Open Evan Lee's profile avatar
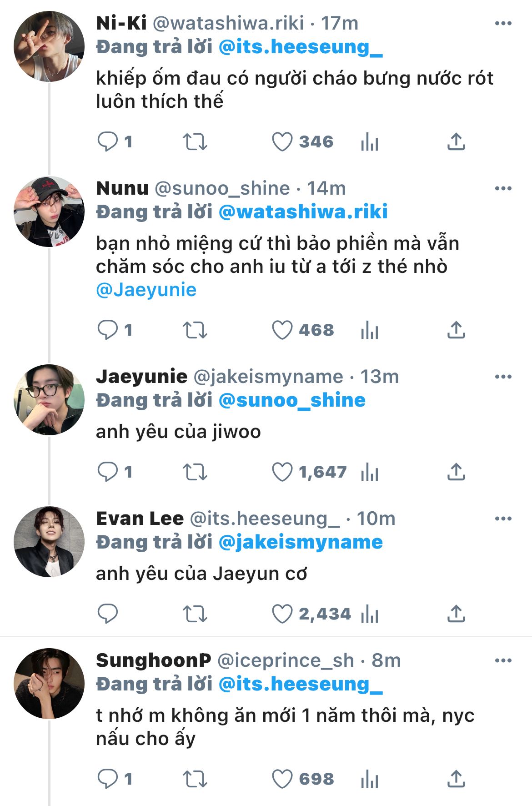Image resolution: width=532 pixels, height=806 pixels. (x=49, y=542)
